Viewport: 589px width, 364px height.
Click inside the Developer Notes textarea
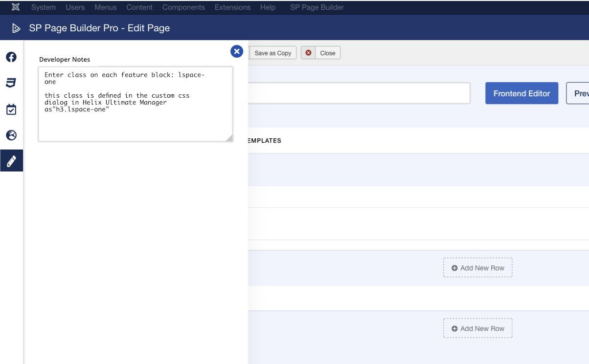pos(136,105)
